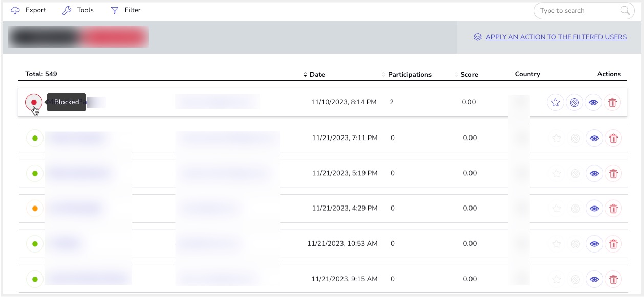
Task: View the user registered at 7:11 PM
Action: (594, 138)
